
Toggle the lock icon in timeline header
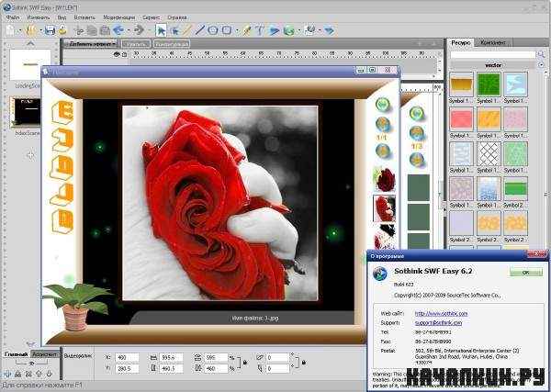pyautogui.click(x=124, y=54)
